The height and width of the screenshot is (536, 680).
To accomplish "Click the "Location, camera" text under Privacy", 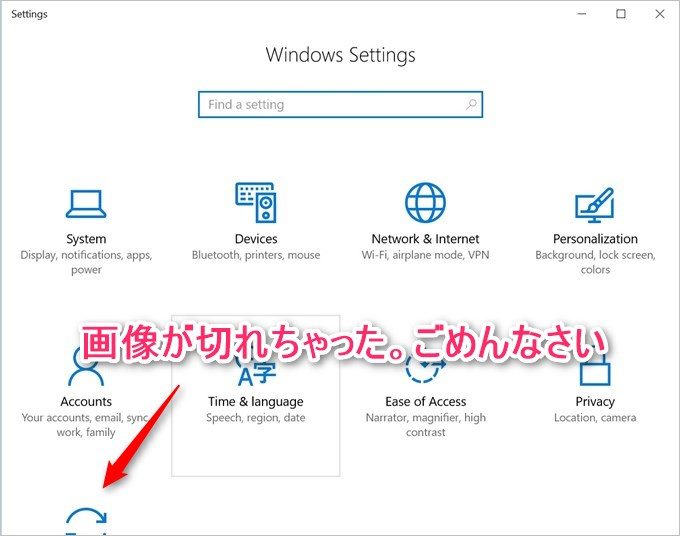I will pyautogui.click(x=595, y=418).
